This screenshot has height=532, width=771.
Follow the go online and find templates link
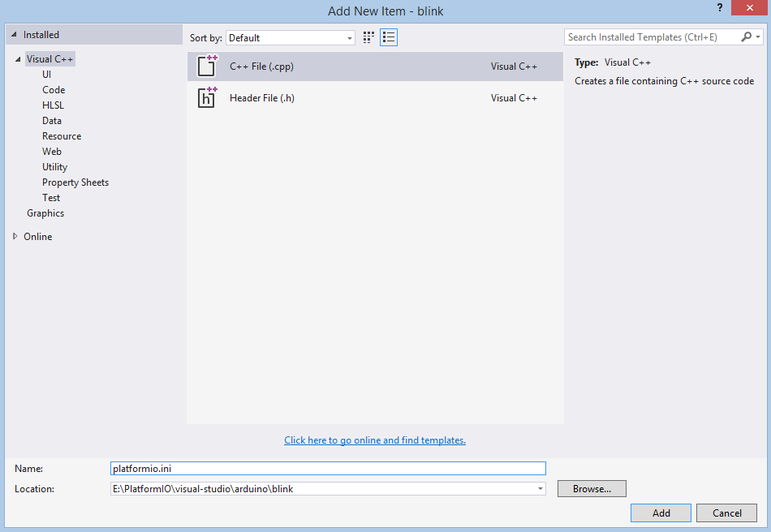point(375,440)
